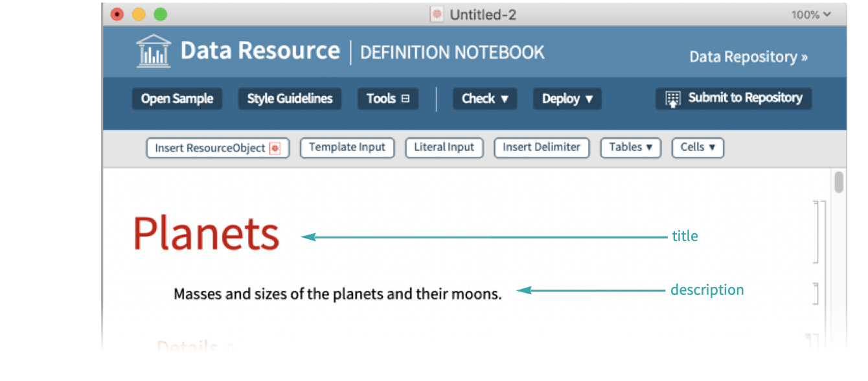This screenshot has height=381, width=868.
Task: Open the Check dropdown
Action: coord(485,98)
